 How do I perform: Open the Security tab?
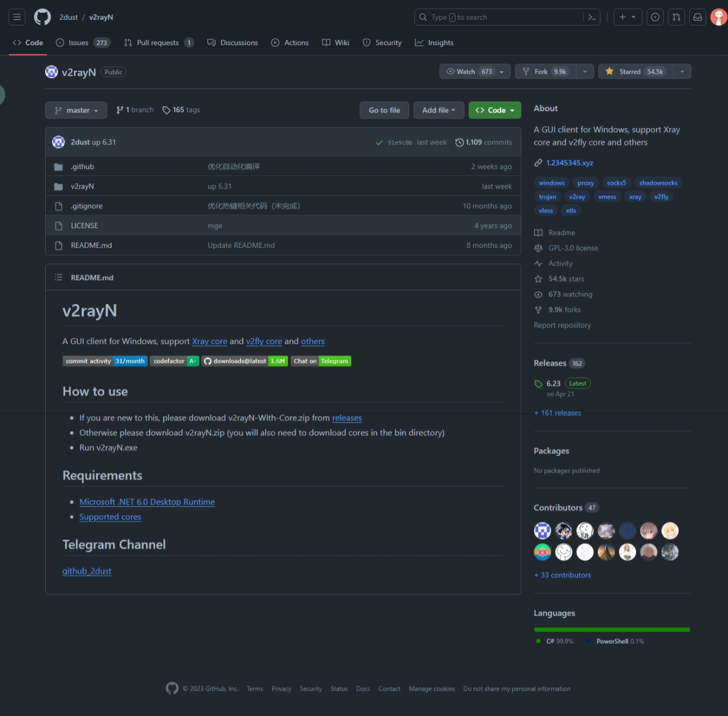pyautogui.click(x=382, y=43)
